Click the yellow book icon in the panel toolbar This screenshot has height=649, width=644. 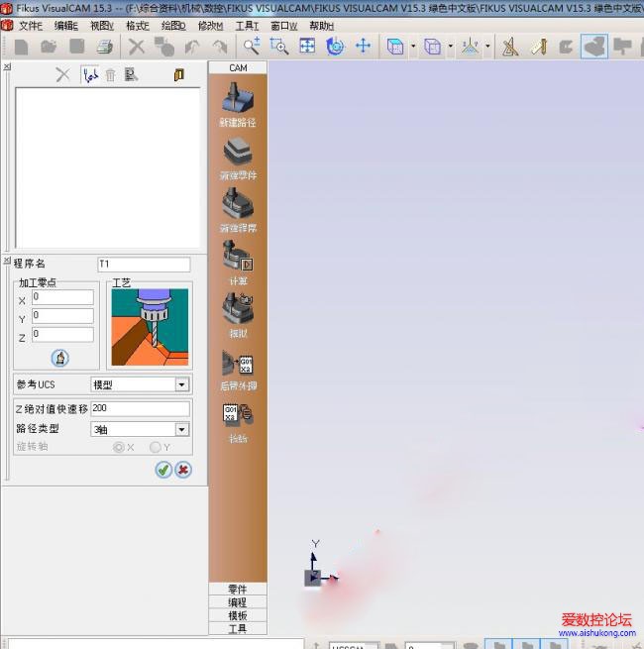(x=178, y=75)
